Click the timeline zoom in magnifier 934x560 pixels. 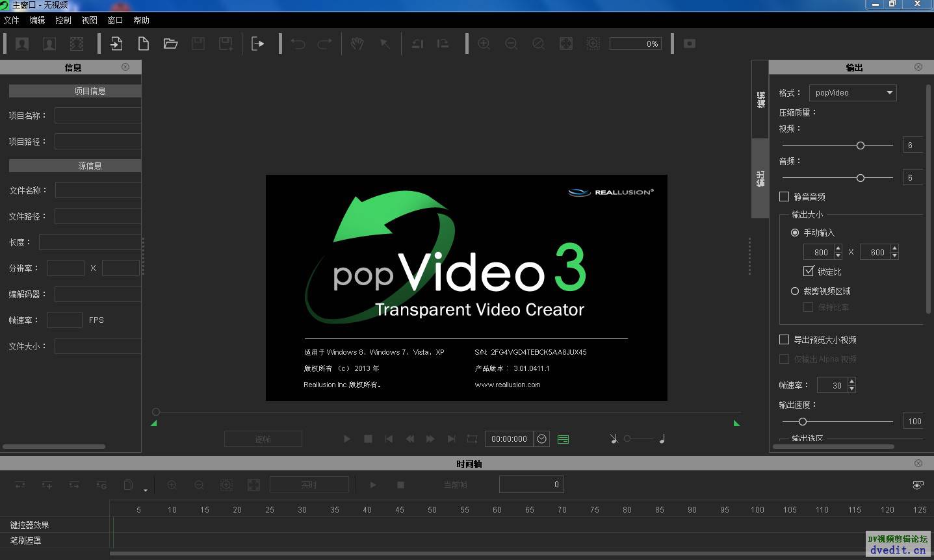tap(172, 485)
